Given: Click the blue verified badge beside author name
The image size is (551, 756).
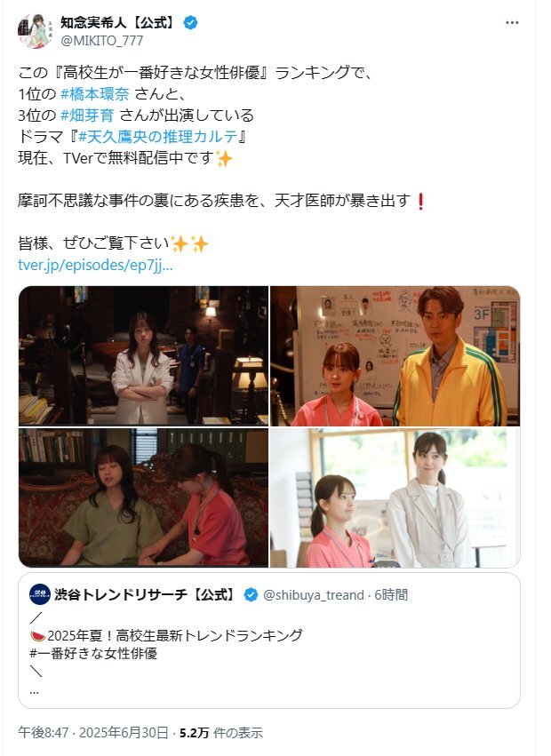Looking at the screenshot, I should click(x=190, y=22).
